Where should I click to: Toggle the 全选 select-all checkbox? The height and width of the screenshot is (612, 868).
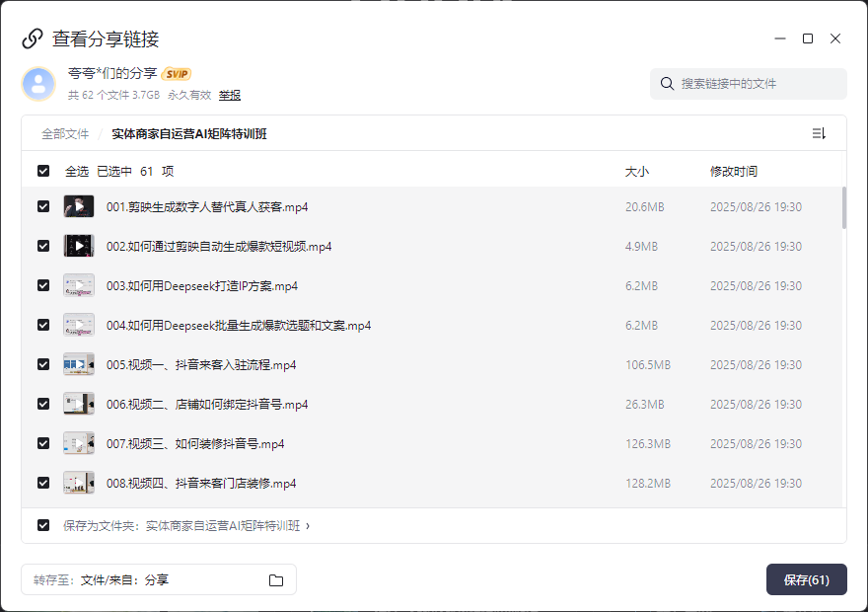click(43, 171)
